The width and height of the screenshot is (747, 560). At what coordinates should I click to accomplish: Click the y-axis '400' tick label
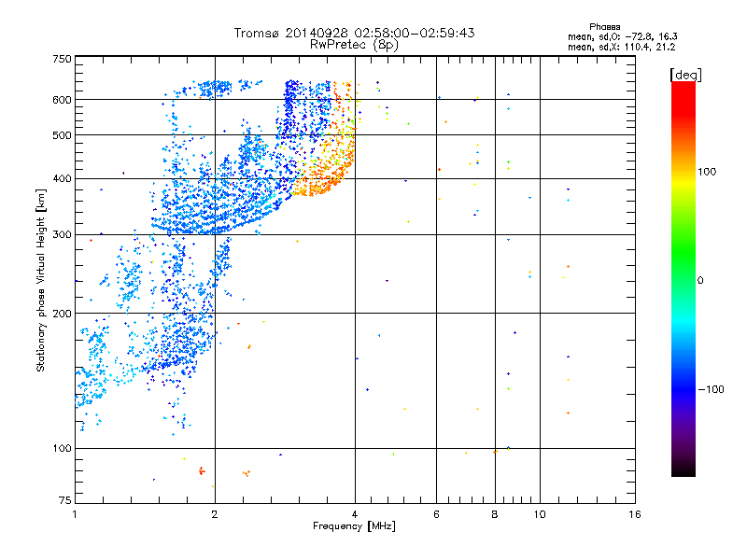62,179
